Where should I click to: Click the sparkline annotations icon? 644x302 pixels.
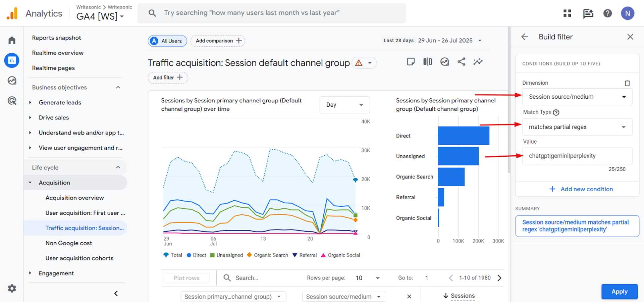pyautogui.click(x=478, y=62)
